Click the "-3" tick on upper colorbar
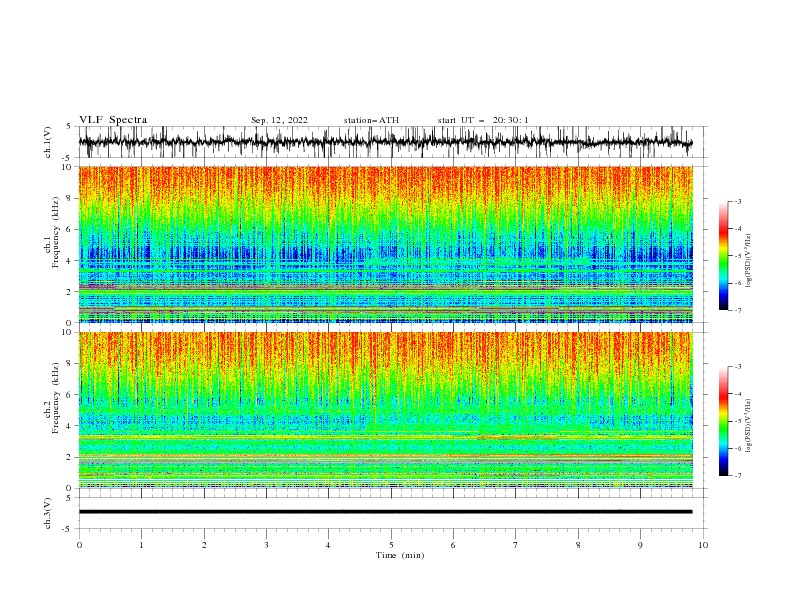The width and height of the screenshot is (792, 612). 737,201
